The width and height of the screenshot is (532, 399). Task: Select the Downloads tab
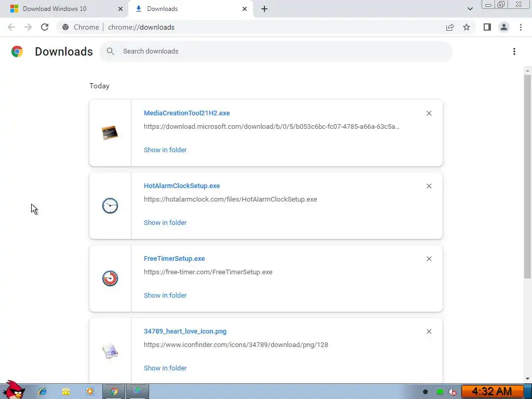click(190, 9)
